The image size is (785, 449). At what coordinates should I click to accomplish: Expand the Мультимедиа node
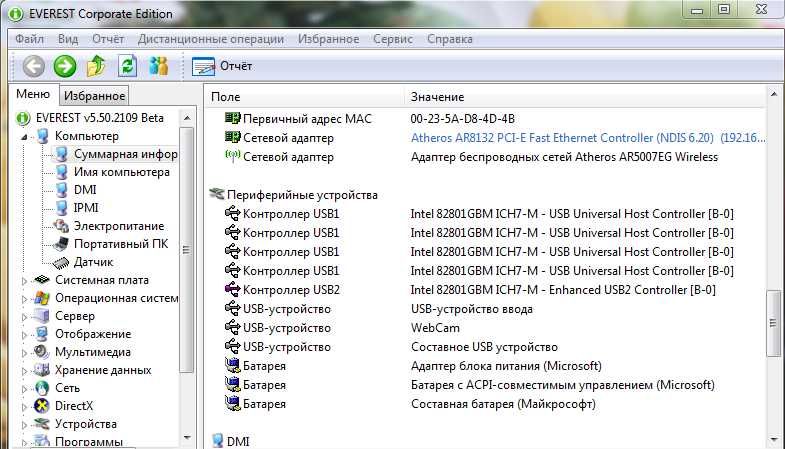(x=24, y=353)
